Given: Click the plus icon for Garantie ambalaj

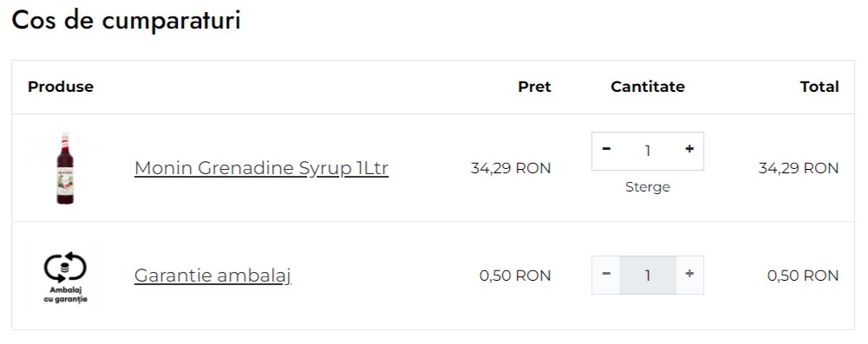Looking at the screenshot, I should (x=689, y=274).
